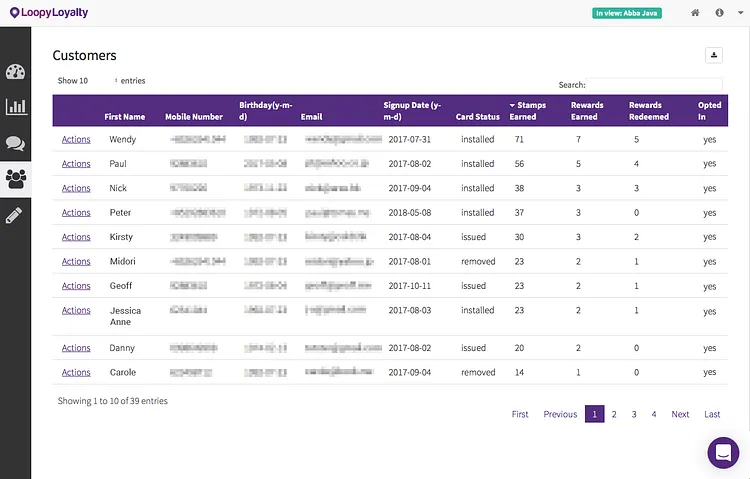Click the 'Customers' page heading
Screen dimensions: 750x479
(84, 56)
